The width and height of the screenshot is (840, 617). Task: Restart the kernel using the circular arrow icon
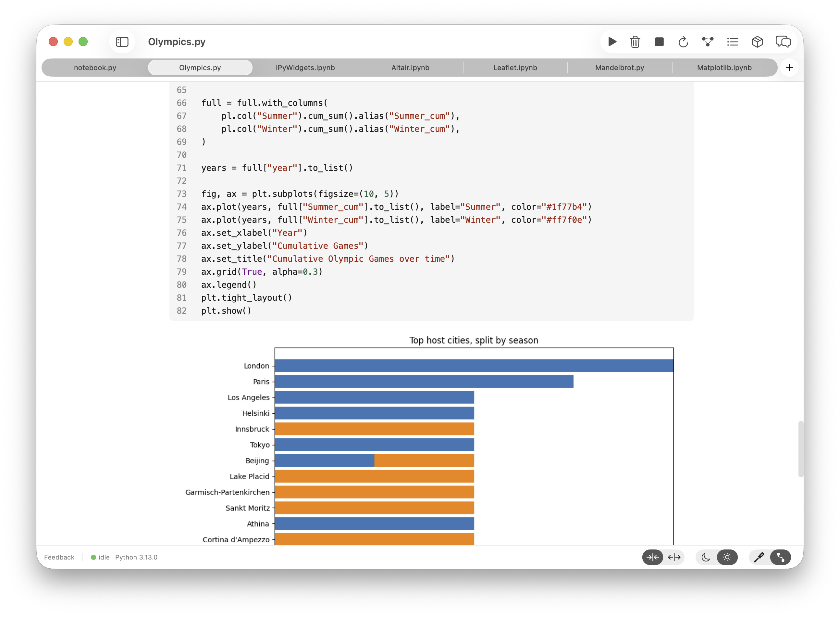[x=683, y=42]
